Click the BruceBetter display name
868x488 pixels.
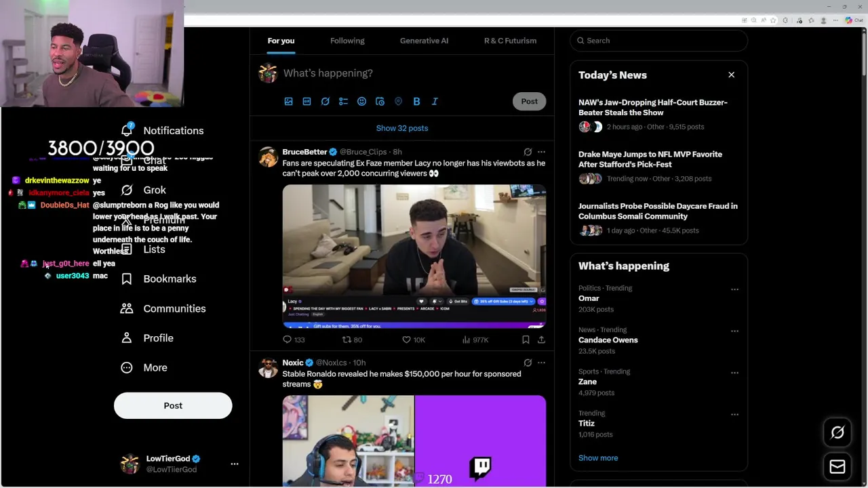pos(304,152)
